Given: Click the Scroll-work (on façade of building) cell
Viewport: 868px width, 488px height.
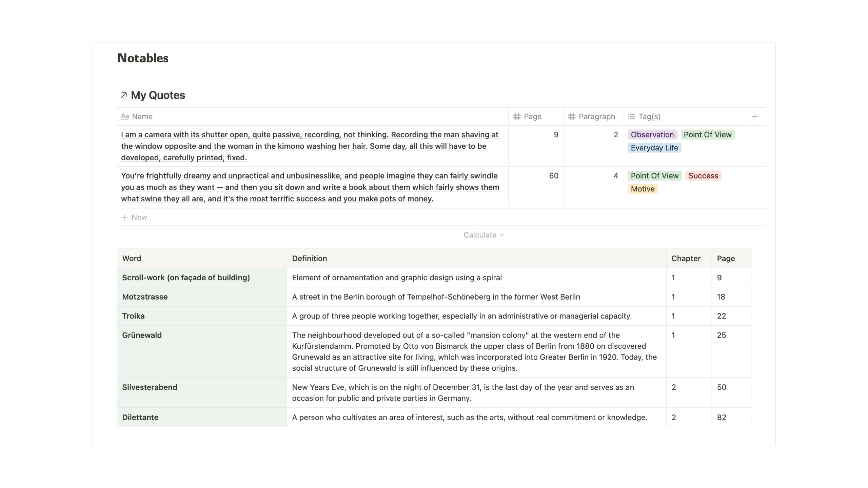Looking at the screenshot, I should coord(202,278).
